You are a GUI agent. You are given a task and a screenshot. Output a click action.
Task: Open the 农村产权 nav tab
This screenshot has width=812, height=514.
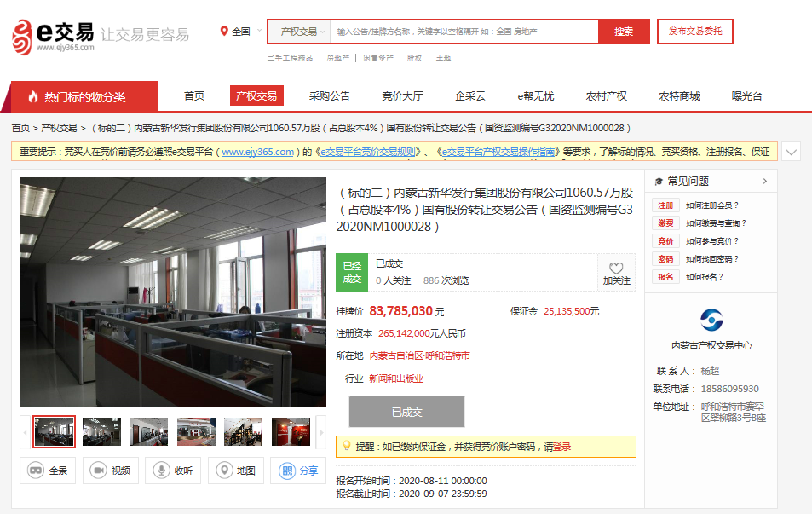[x=606, y=95]
